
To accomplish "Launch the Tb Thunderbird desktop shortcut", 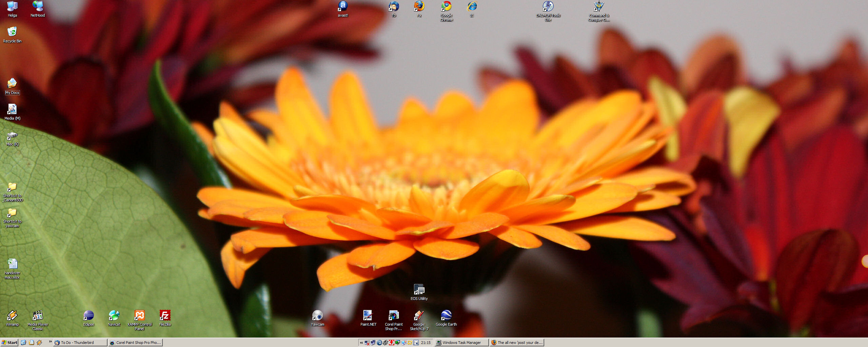I will click(394, 9).
